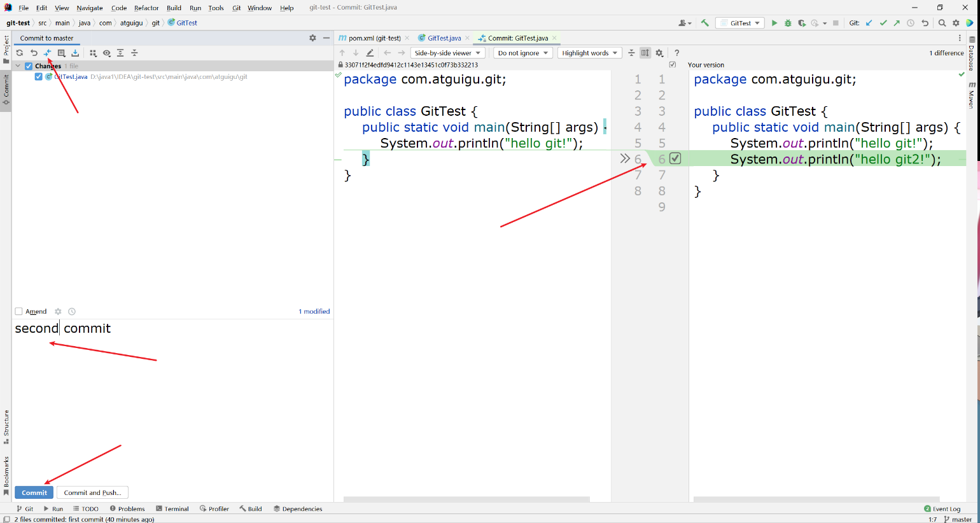Go to next difference arrow
Screen dimensions: 980x523
point(356,53)
